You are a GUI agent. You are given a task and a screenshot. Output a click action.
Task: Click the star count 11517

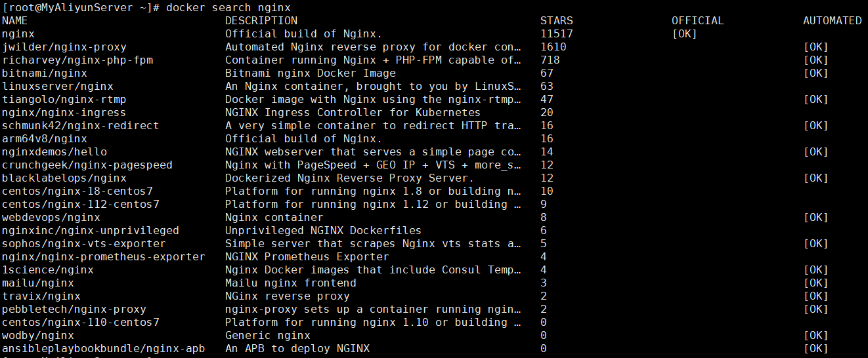tap(557, 33)
